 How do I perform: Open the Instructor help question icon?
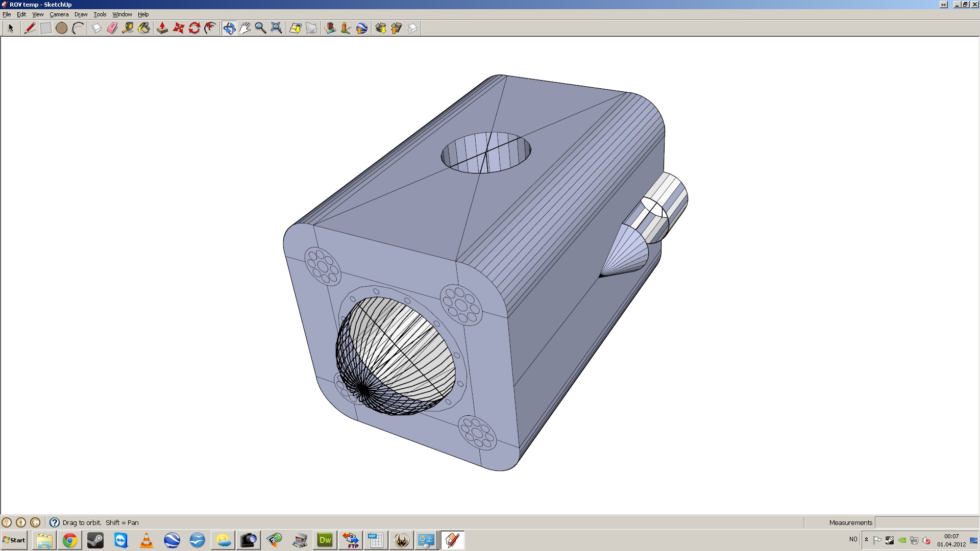tap(55, 522)
